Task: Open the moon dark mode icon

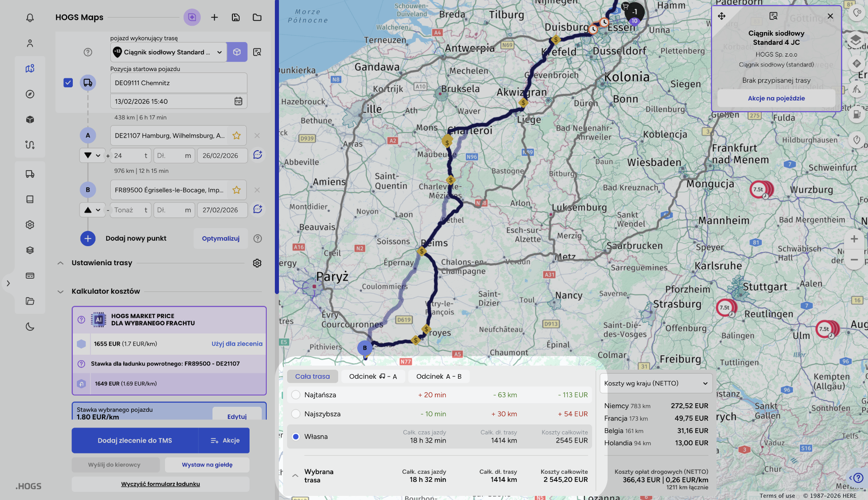Action: coord(30,327)
